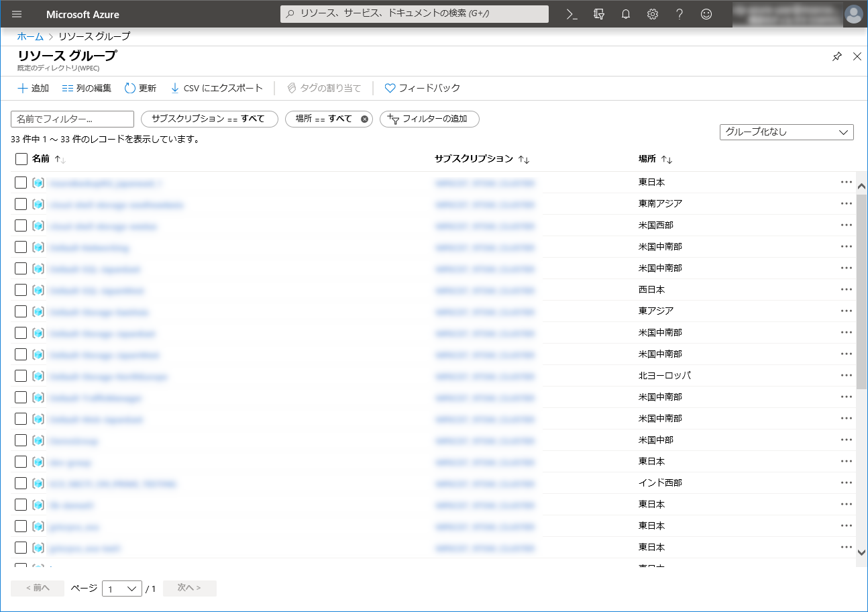This screenshot has height=612, width=868.
Task: Click CSV にエクスポート in the command bar
Action: [216, 88]
